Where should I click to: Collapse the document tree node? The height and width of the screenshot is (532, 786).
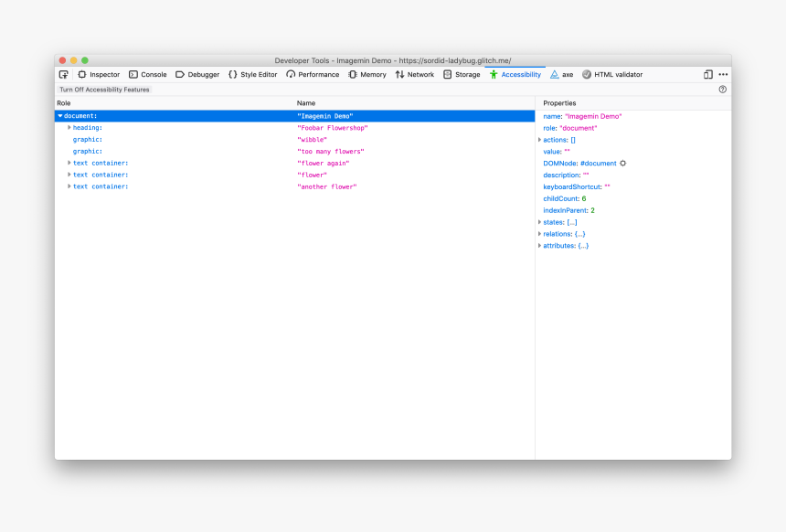[x=59, y=116]
